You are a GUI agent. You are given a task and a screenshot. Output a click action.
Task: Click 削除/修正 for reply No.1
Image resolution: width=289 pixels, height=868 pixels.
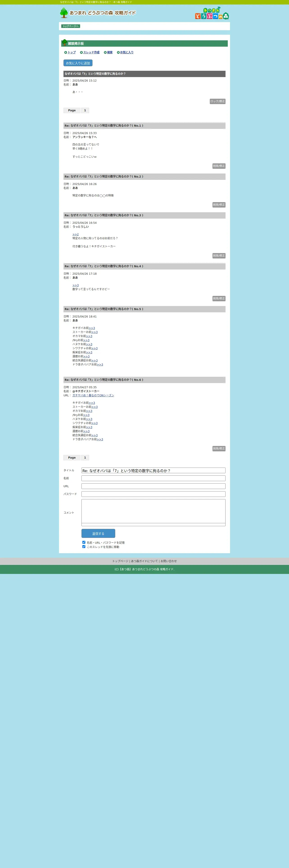[219, 166]
